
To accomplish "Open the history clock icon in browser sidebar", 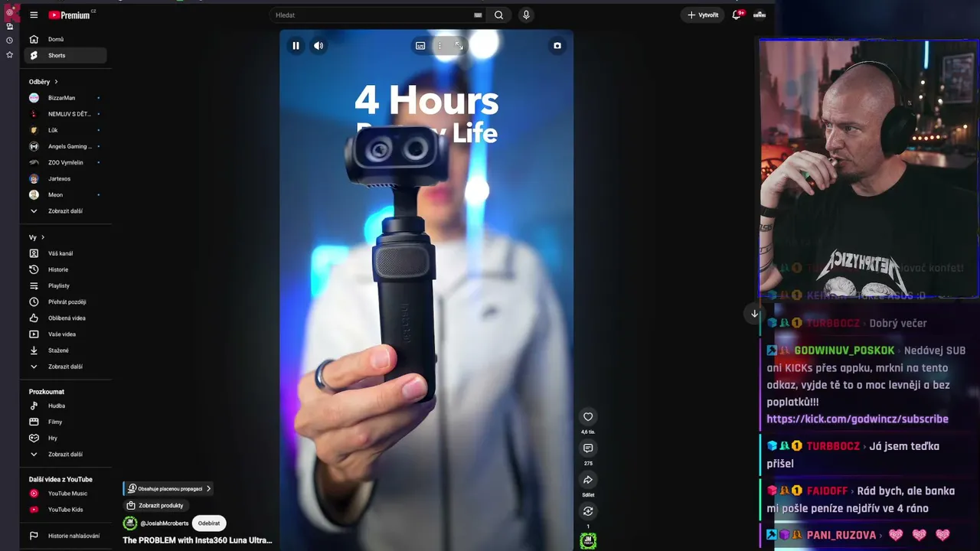I will (x=9, y=40).
